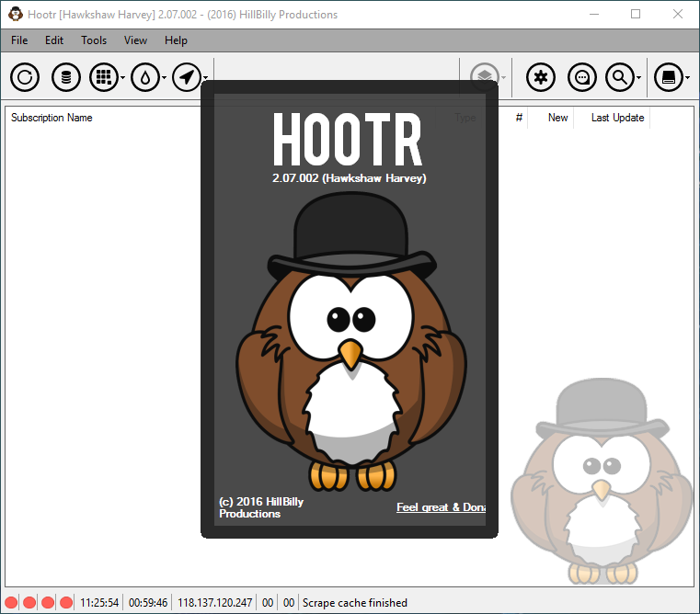Click the first red status indicator
Screen dimensions: 700x614
[x=11, y=602]
